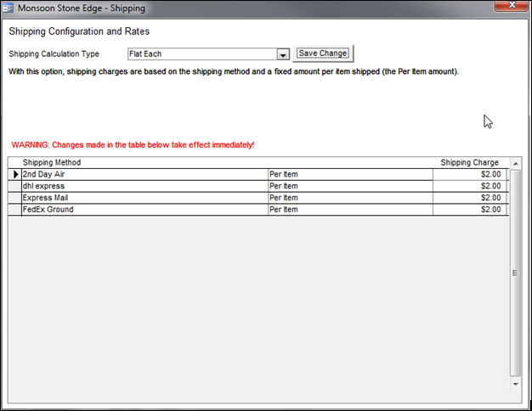Click the row selector box beside FedEx Ground
532x411 pixels.
coord(15,210)
